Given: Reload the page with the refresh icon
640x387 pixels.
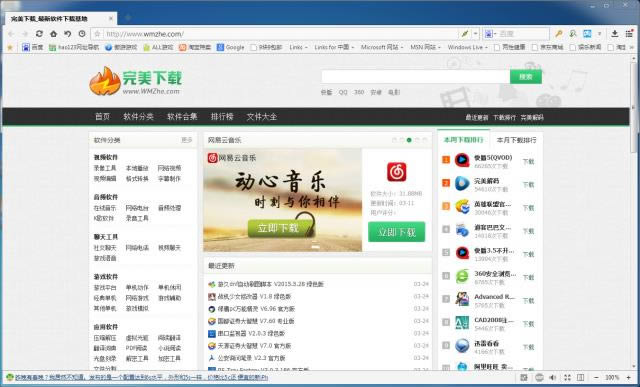Looking at the screenshot, I should coord(39,34).
